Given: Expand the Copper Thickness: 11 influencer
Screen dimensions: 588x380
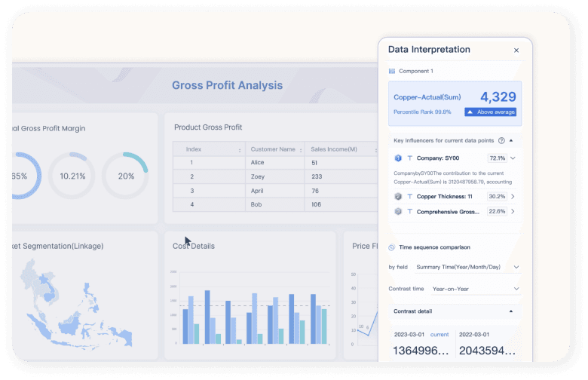Looking at the screenshot, I should (x=513, y=196).
